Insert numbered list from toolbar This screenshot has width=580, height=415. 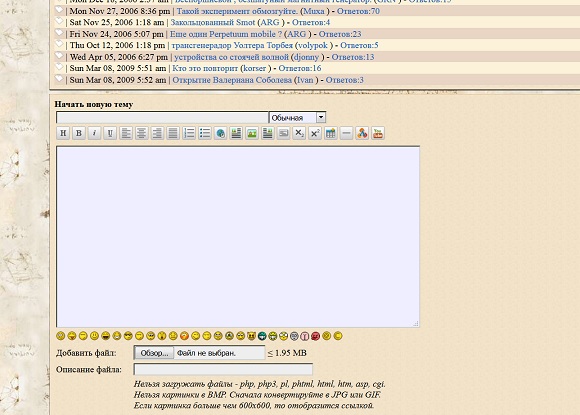pyautogui.click(x=189, y=133)
